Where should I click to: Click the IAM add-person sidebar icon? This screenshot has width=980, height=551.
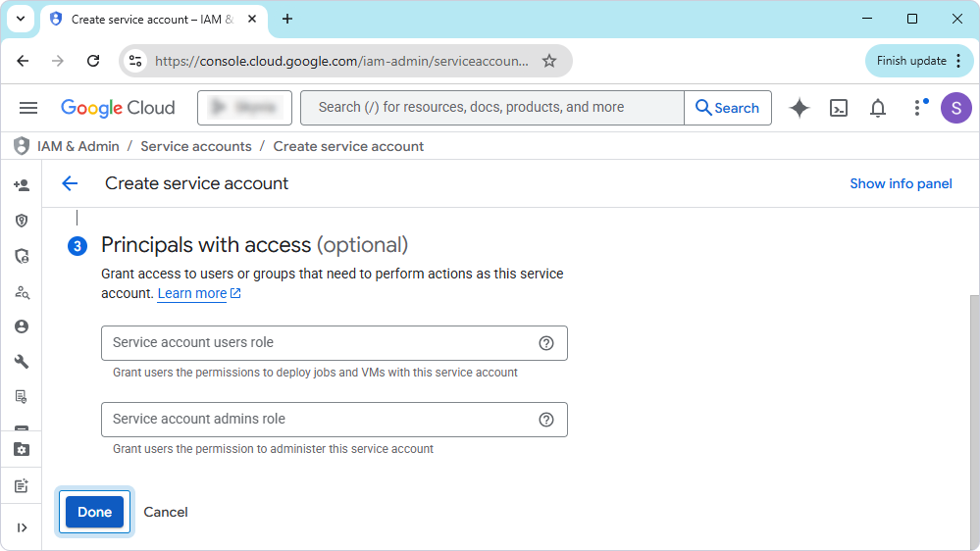coord(22,185)
